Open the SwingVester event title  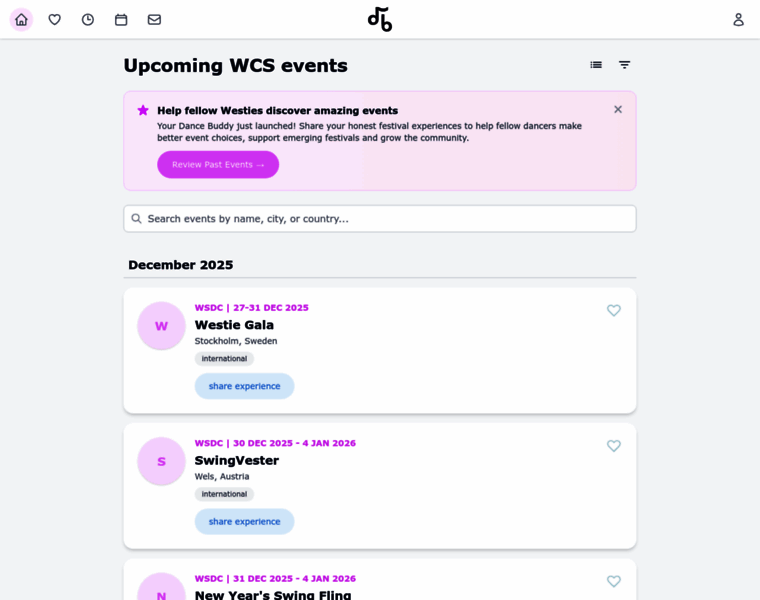coord(236,461)
